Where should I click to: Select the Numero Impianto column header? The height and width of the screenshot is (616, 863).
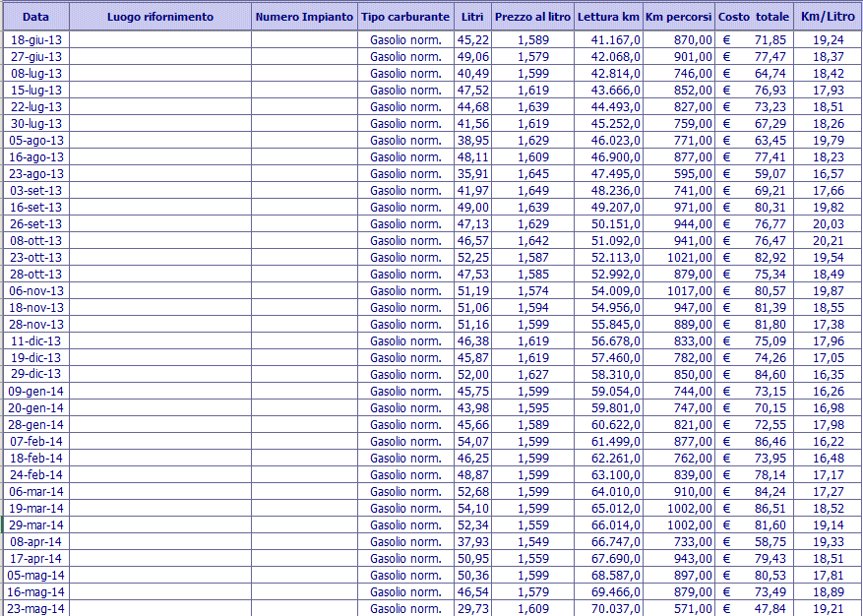click(304, 17)
